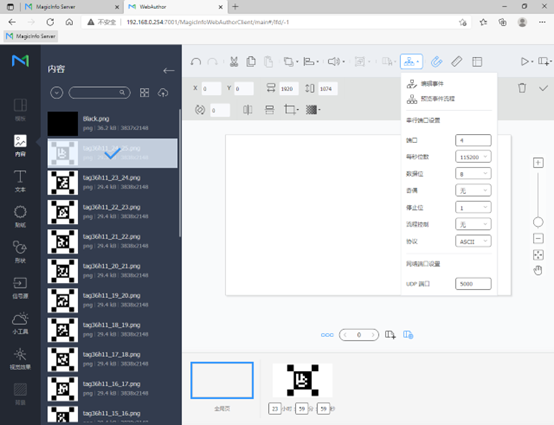Open the content filter circle dropdown
554x425 pixels.
pyautogui.click(x=57, y=93)
